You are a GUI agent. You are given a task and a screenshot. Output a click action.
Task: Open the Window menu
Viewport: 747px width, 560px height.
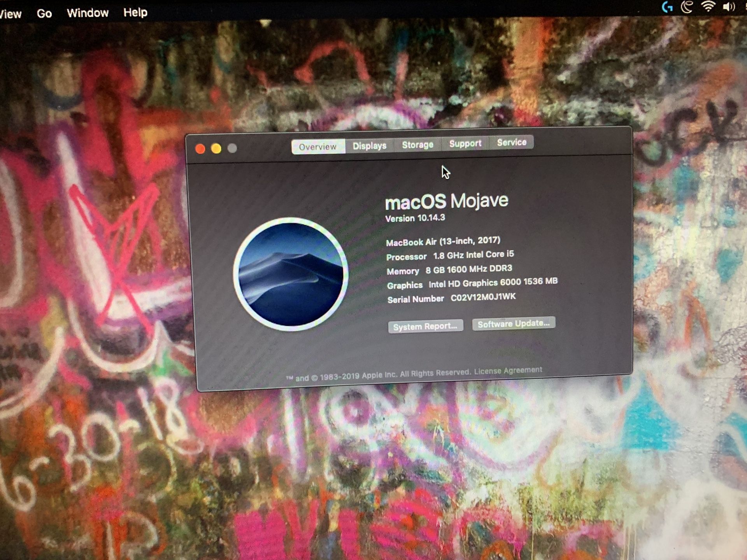pyautogui.click(x=88, y=13)
